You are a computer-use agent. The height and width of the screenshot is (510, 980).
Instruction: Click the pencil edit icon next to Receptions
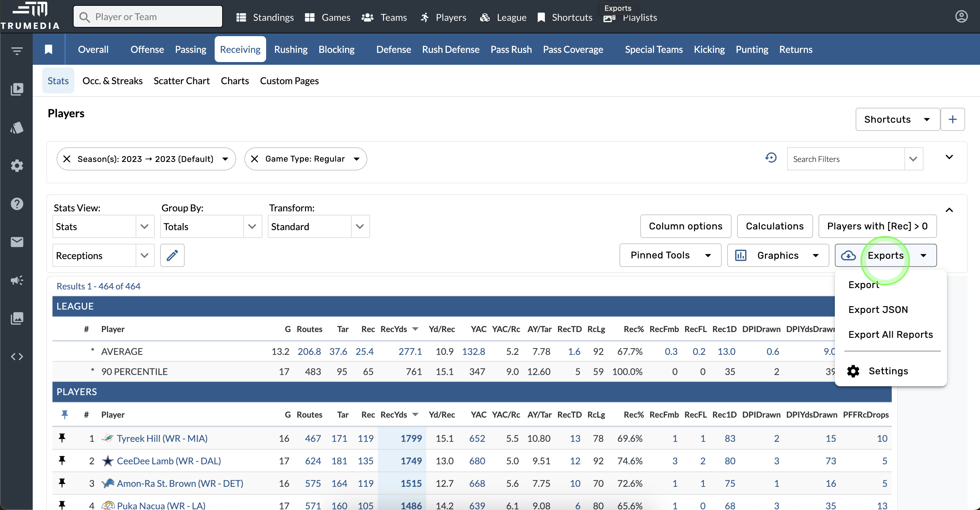tap(172, 255)
